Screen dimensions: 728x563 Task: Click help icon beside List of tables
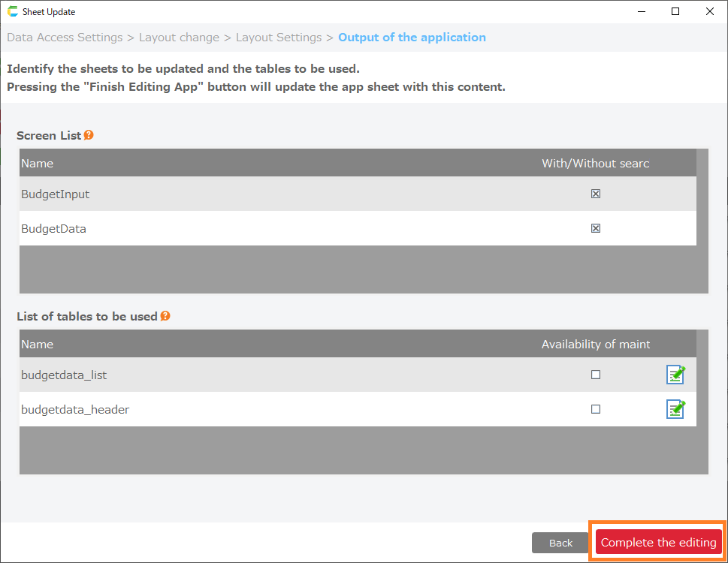[x=165, y=316]
